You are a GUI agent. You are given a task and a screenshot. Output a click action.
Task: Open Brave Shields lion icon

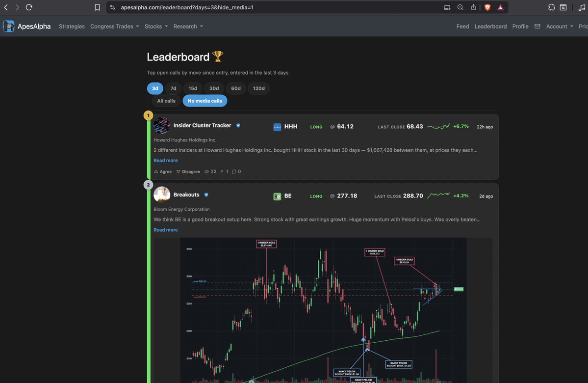click(x=487, y=7)
